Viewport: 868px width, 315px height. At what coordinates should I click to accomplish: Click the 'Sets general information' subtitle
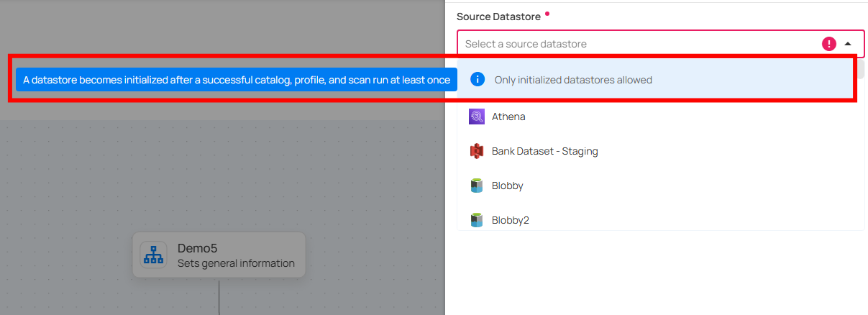tap(236, 263)
